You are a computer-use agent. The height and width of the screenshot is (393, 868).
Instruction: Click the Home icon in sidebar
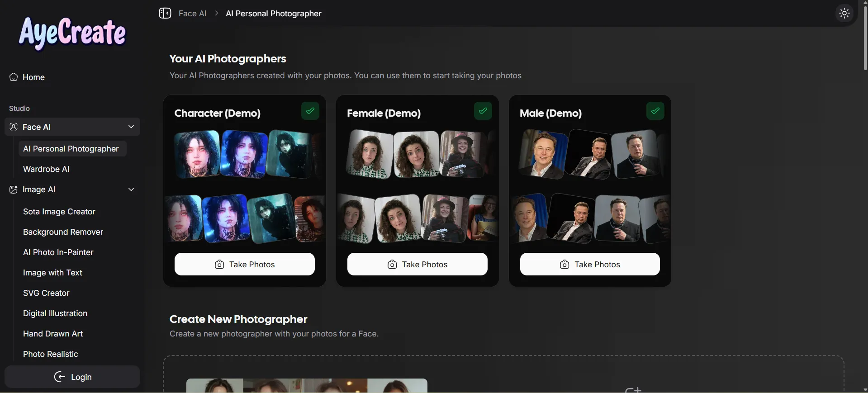point(14,77)
